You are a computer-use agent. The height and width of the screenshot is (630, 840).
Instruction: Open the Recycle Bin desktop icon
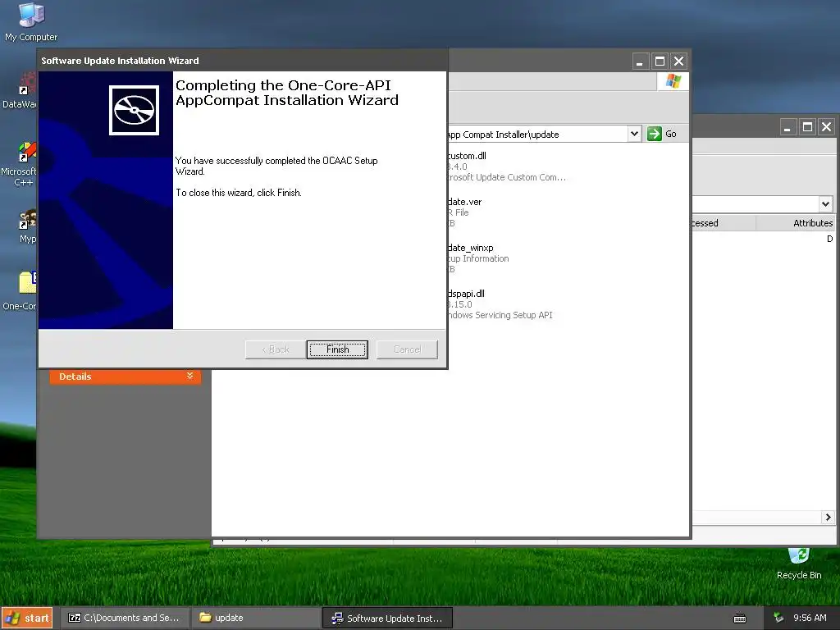tap(798, 563)
